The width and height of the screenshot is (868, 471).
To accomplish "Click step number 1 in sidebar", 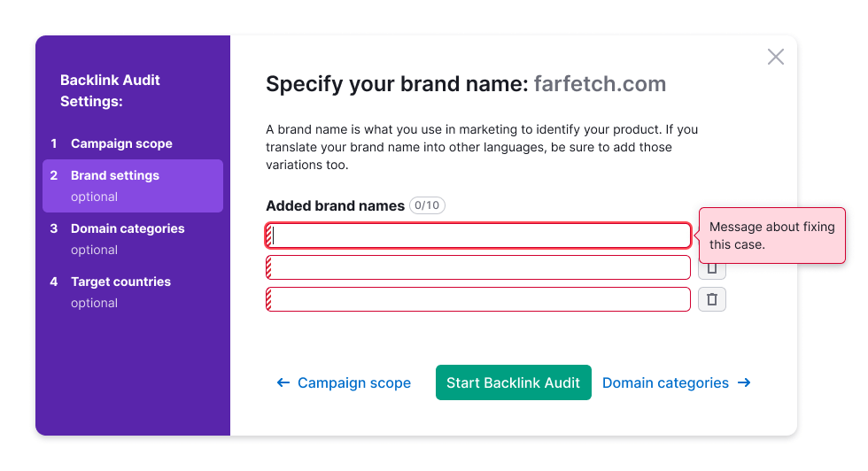I will point(54,143).
